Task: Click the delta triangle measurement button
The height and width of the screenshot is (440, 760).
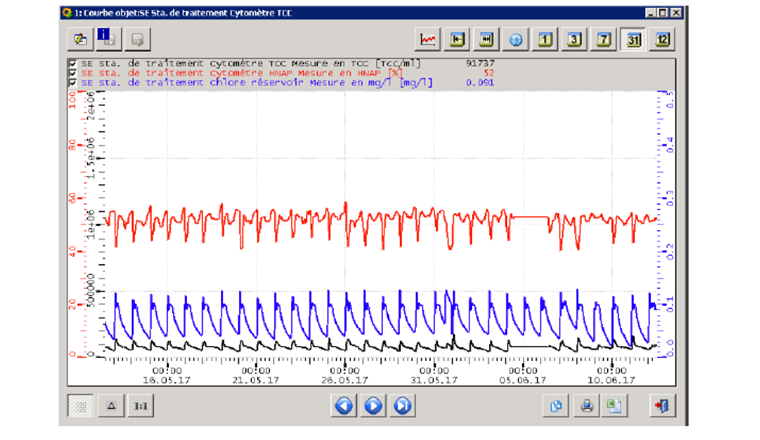Action: (x=111, y=406)
